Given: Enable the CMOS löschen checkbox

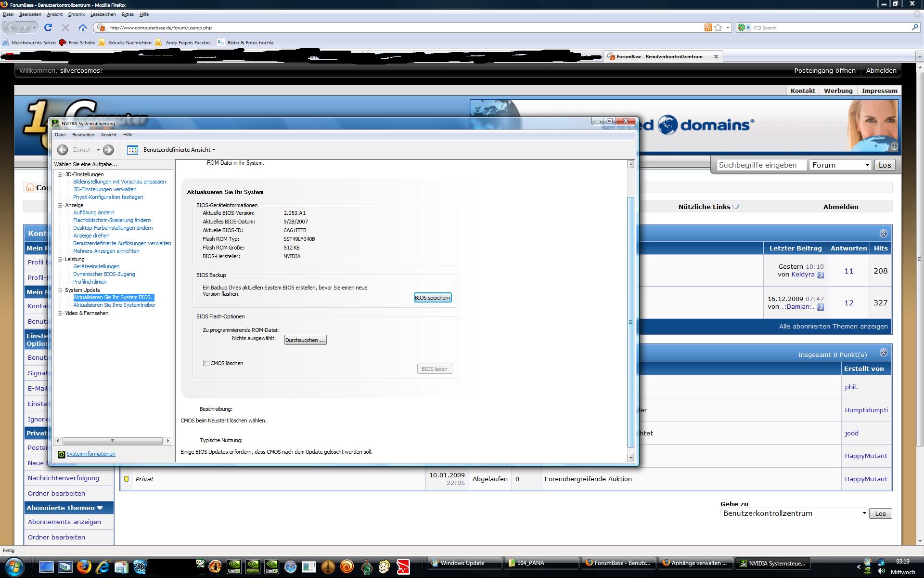Looking at the screenshot, I should coord(206,363).
